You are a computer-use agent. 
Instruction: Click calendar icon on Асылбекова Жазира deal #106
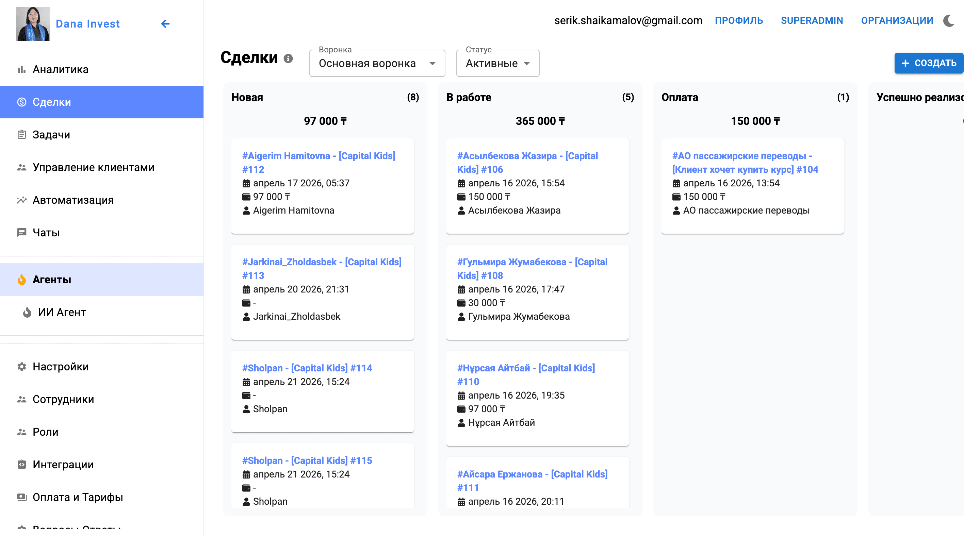click(x=461, y=183)
